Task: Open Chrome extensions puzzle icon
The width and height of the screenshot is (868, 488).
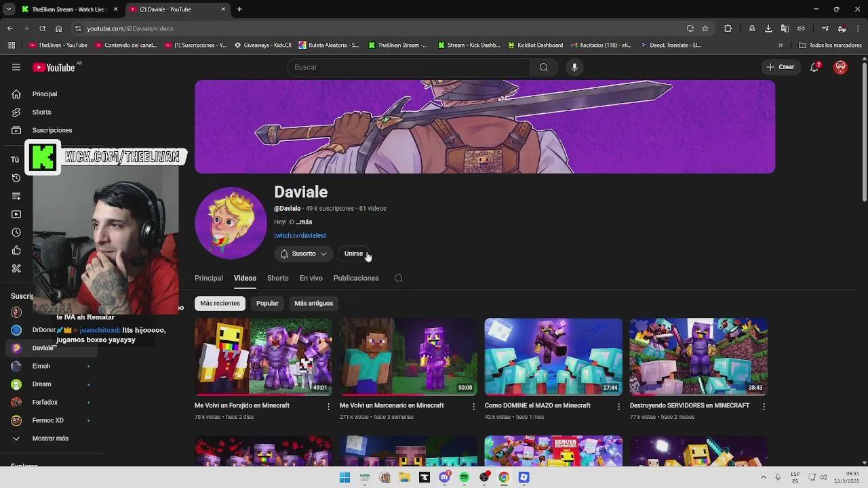Action: tap(728, 28)
